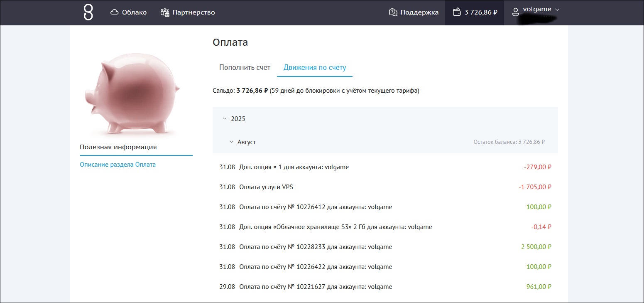Select payment row for invoice № 10226422
The width and height of the screenshot is (644, 303).
pyautogui.click(x=385, y=267)
